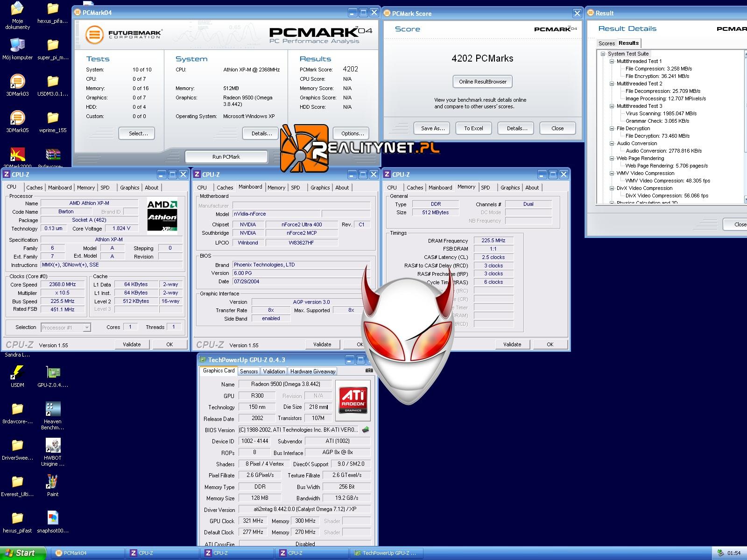
Task: Click Validate in left CPU-Z window
Action: point(132,344)
